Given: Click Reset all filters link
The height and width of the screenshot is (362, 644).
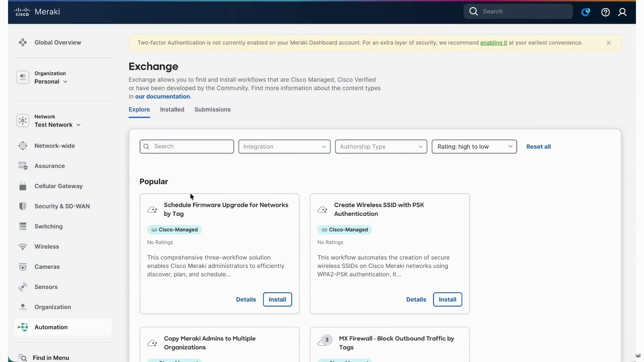Looking at the screenshot, I should (538, 146).
